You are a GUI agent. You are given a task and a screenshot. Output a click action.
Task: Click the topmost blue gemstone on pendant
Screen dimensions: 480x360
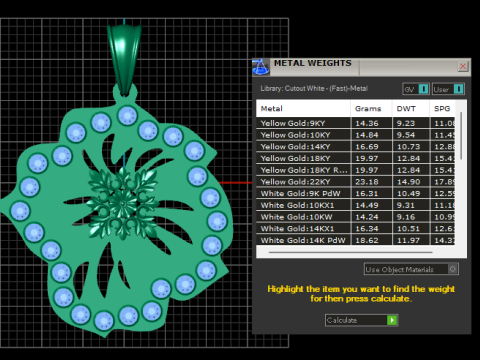point(127,116)
